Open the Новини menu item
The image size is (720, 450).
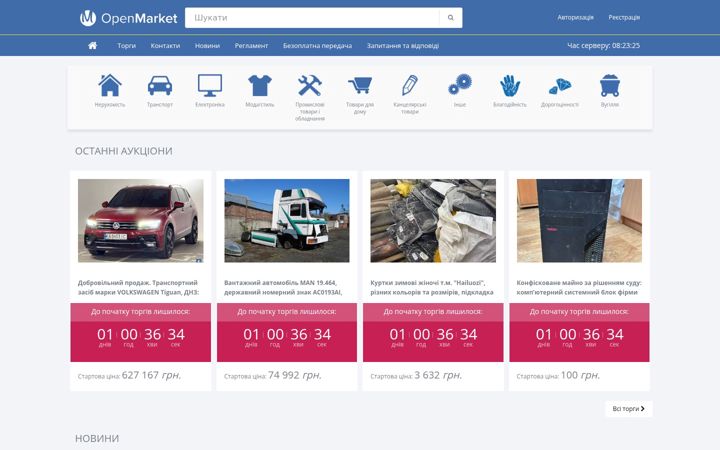point(207,45)
